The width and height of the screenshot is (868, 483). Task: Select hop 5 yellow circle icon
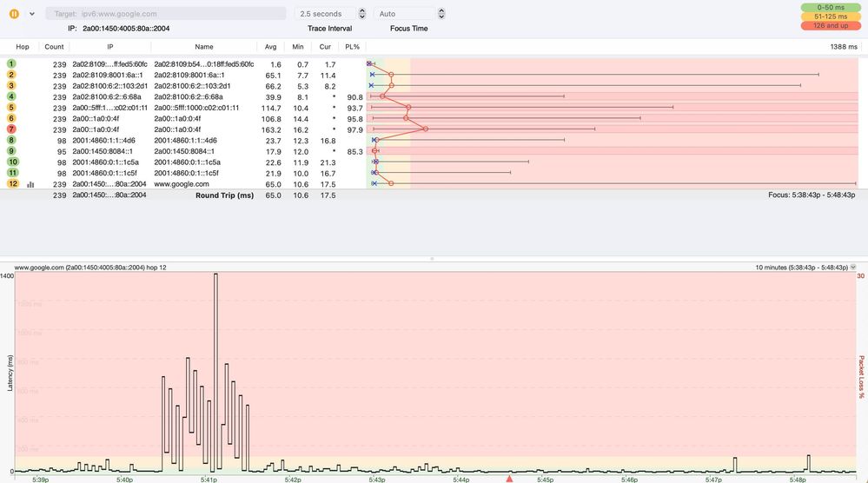coord(11,108)
